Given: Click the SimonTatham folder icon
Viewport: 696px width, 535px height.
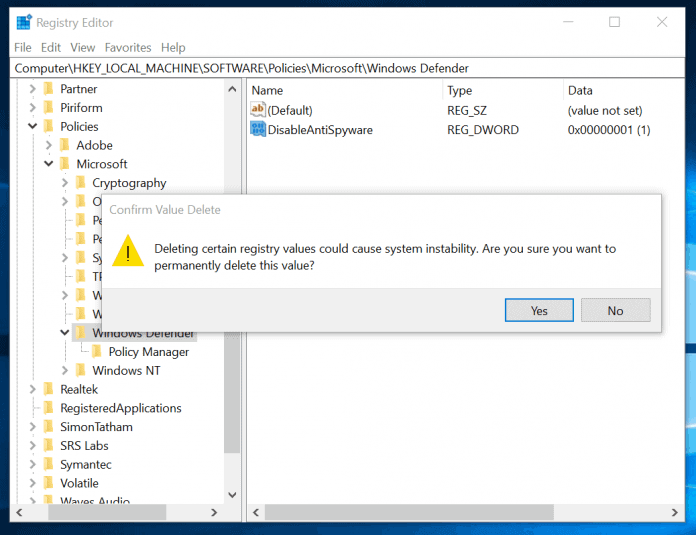Looking at the screenshot, I should coord(48,427).
